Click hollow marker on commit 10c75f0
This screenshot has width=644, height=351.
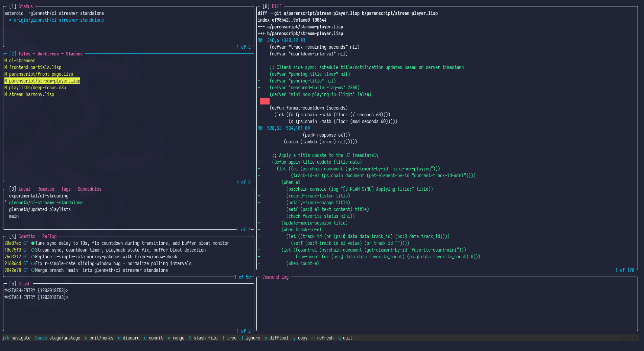(x=33, y=250)
